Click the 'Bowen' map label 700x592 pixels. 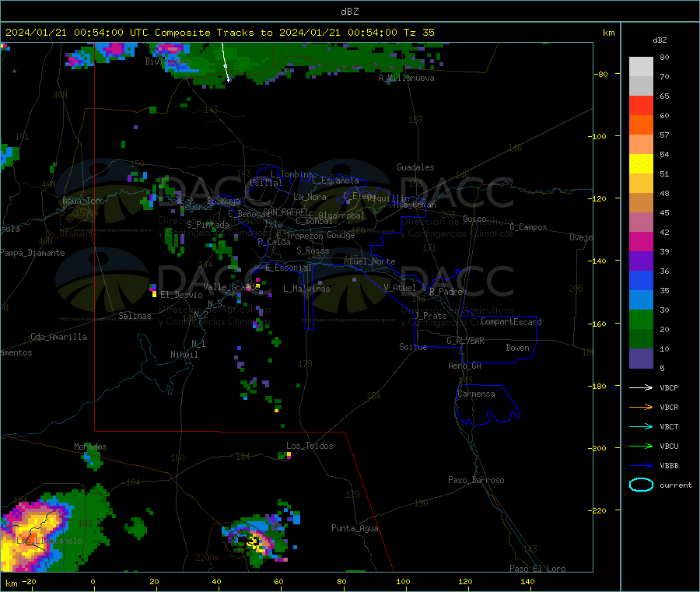[x=517, y=348]
